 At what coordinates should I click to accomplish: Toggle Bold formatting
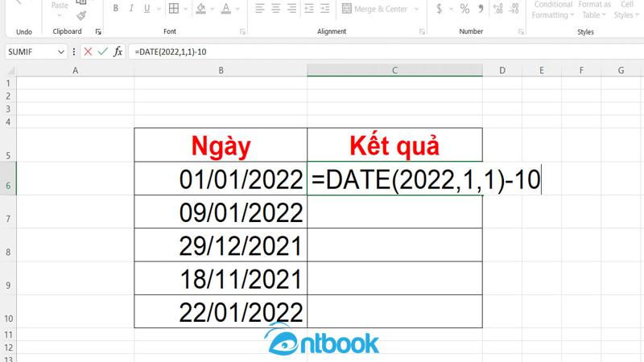(x=116, y=8)
